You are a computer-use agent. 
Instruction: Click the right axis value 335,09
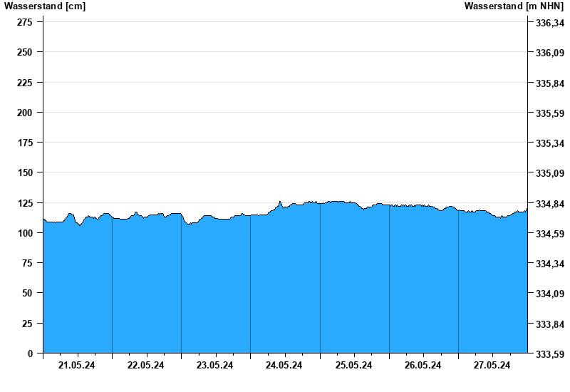click(x=550, y=173)
